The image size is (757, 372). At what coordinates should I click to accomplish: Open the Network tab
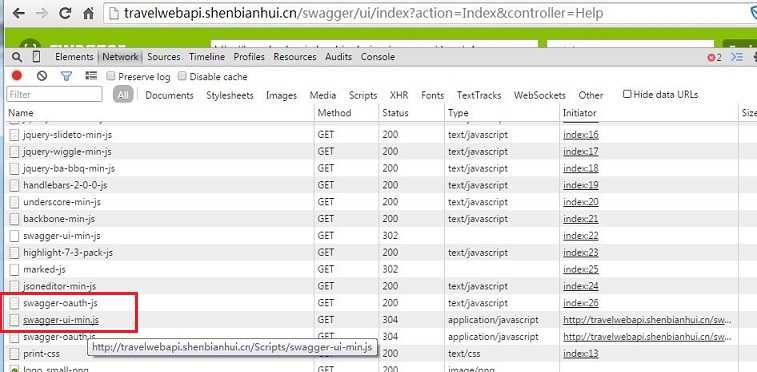120,57
